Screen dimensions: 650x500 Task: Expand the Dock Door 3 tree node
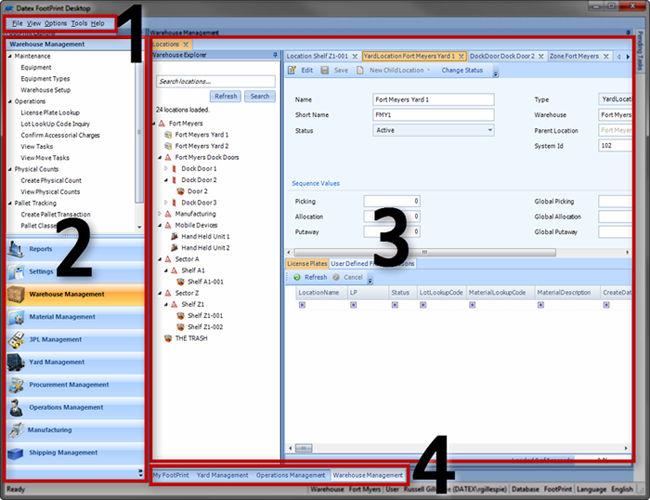(166, 202)
